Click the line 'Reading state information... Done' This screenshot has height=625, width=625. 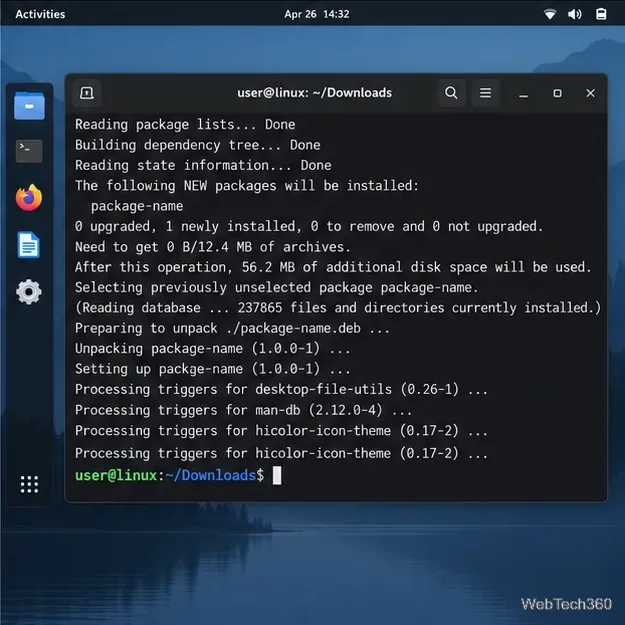[203, 165]
